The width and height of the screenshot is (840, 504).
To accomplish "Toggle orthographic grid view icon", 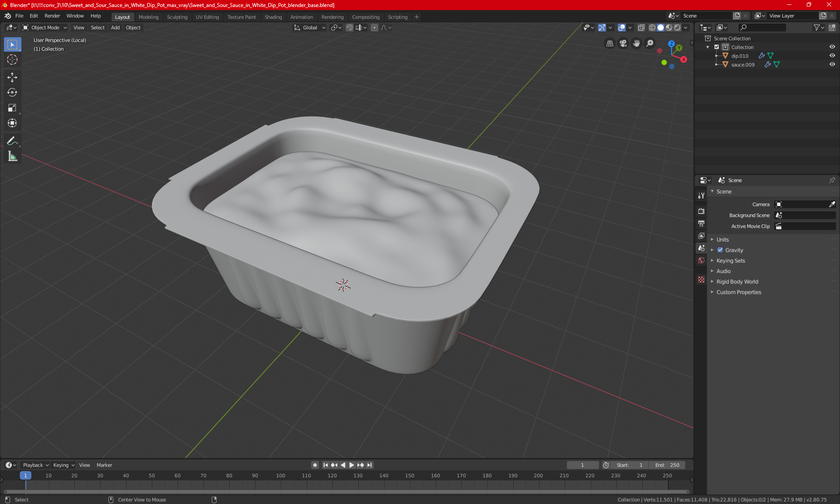I will click(x=610, y=43).
